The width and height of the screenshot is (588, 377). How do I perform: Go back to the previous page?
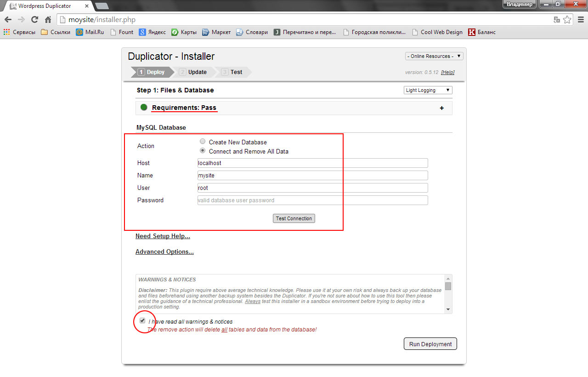[8, 20]
